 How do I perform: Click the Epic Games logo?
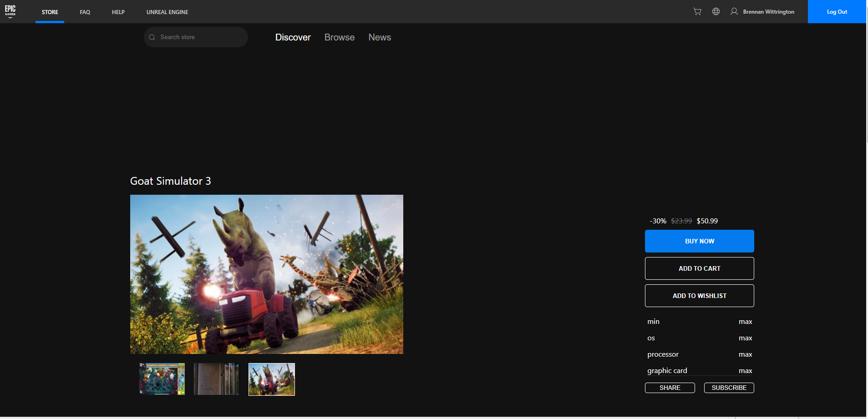pyautogui.click(x=10, y=11)
